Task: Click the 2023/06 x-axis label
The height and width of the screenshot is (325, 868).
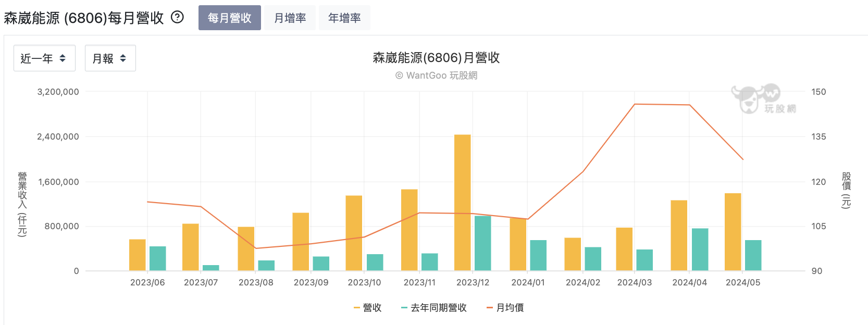Action: coord(147,282)
